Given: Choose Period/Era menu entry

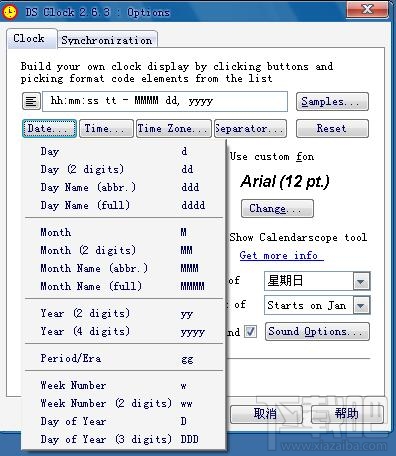Looking at the screenshot, I should (124, 359).
